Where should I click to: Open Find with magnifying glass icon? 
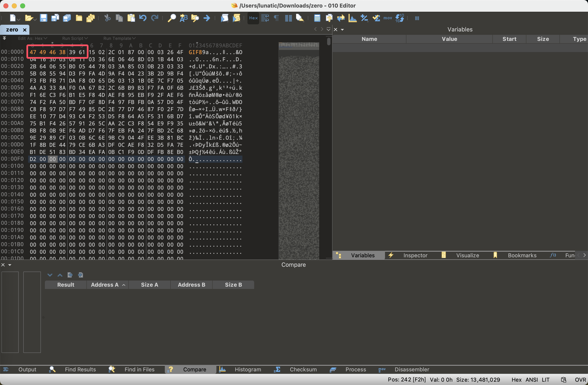pyautogui.click(x=172, y=18)
